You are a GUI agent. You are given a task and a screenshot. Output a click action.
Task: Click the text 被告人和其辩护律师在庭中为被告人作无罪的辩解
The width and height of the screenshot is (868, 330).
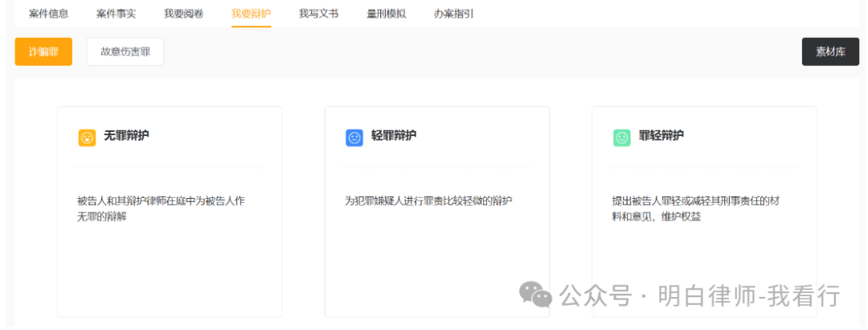(161, 208)
